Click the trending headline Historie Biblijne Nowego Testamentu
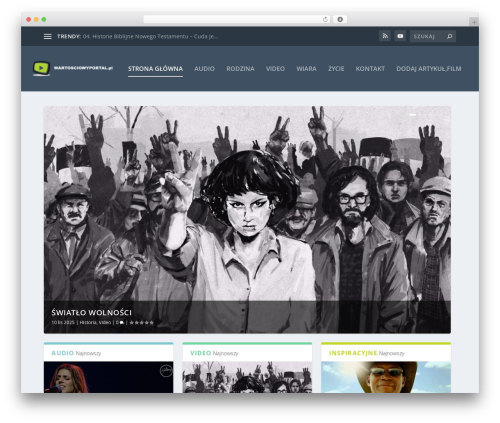 click(150, 36)
